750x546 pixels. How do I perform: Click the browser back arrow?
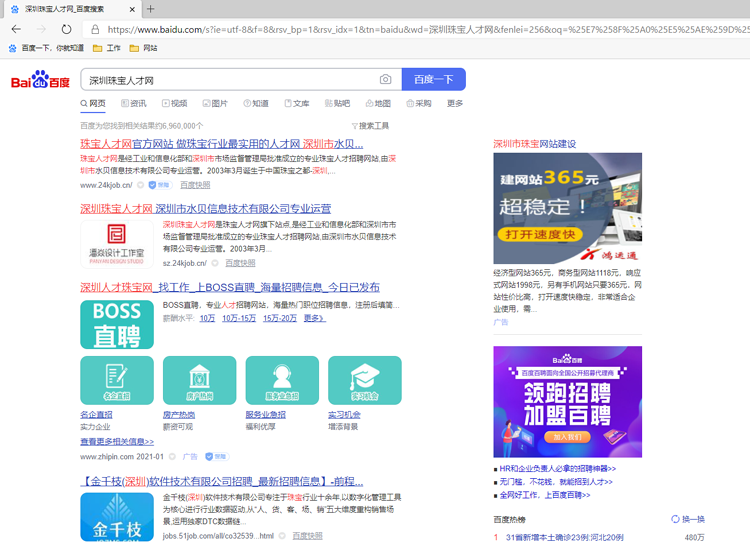click(x=16, y=29)
